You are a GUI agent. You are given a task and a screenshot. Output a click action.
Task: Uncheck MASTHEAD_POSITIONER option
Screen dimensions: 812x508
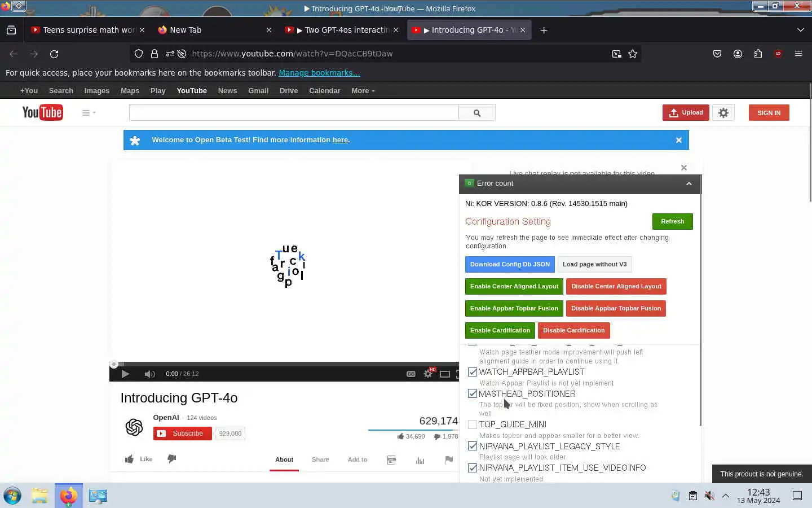point(473,393)
